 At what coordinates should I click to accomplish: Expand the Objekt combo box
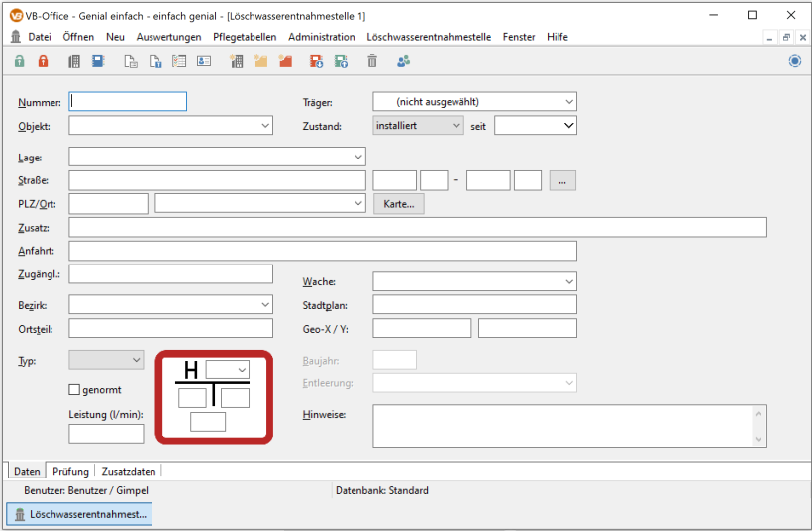pyautogui.click(x=265, y=126)
